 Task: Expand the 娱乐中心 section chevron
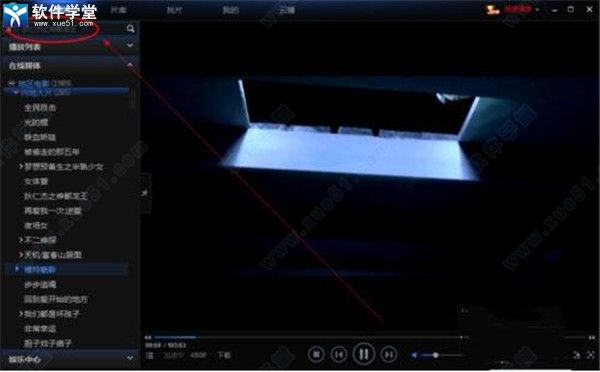point(130,358)
